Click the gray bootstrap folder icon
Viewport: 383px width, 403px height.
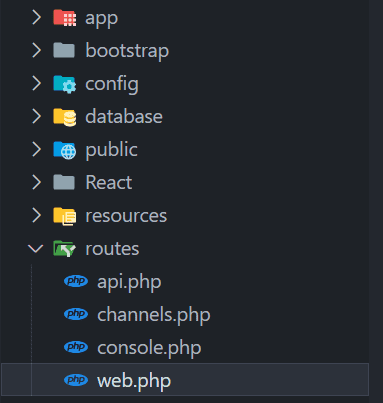[64, 50]
